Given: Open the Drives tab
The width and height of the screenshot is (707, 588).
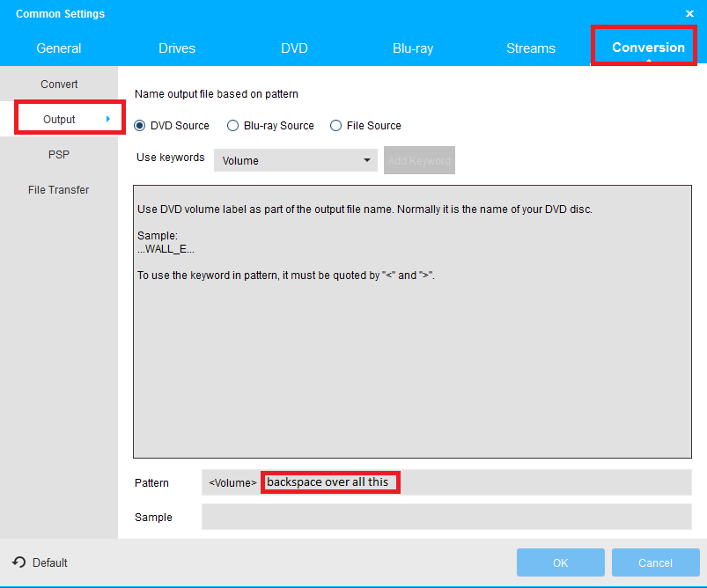Looking at the screenshot, I should pos(177,48).
